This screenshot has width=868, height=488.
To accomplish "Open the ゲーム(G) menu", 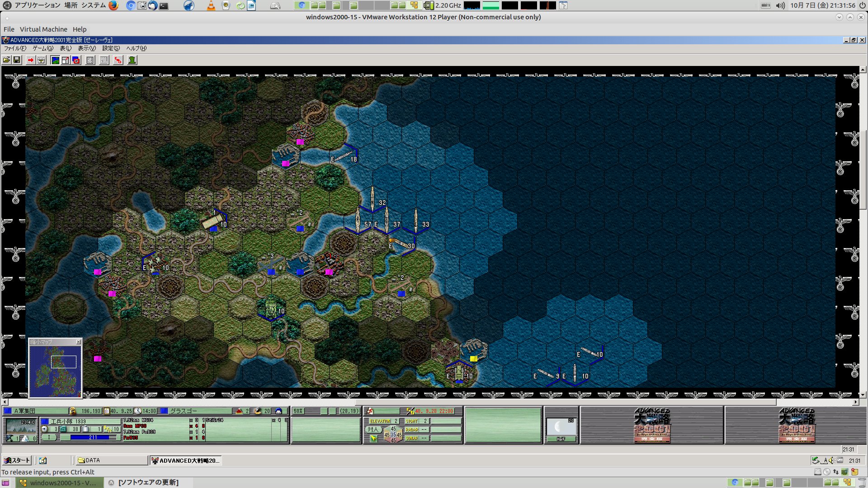I will pos(43,48).
